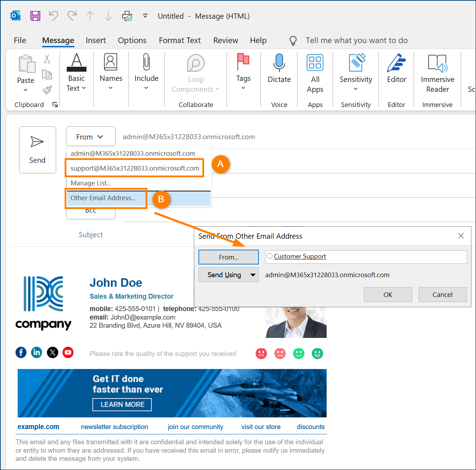Click the Send button
The height and width of the screenshot is (470, 476).
[x=37, y=150]
